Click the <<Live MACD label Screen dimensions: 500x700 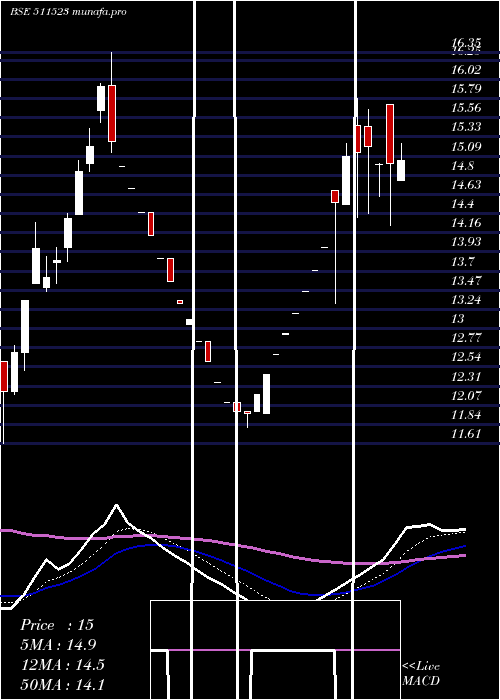(421, 674)
